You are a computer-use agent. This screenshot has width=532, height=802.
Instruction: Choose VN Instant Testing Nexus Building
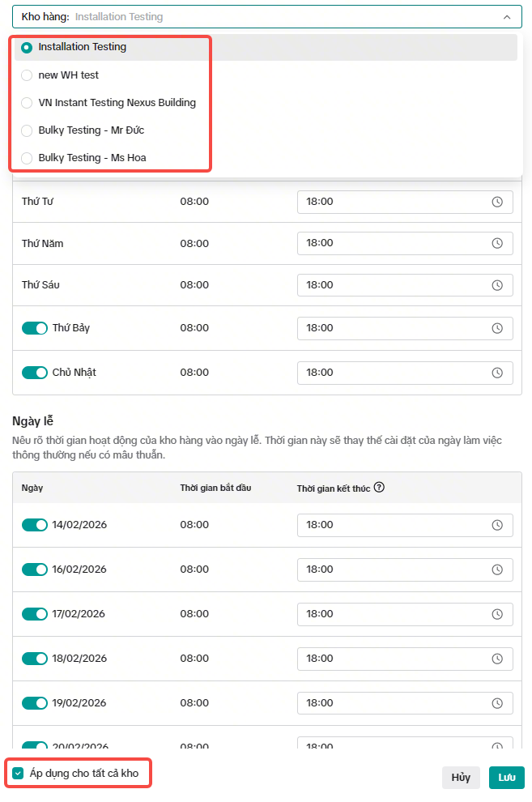pyautogui.click(x=117, y=103)
